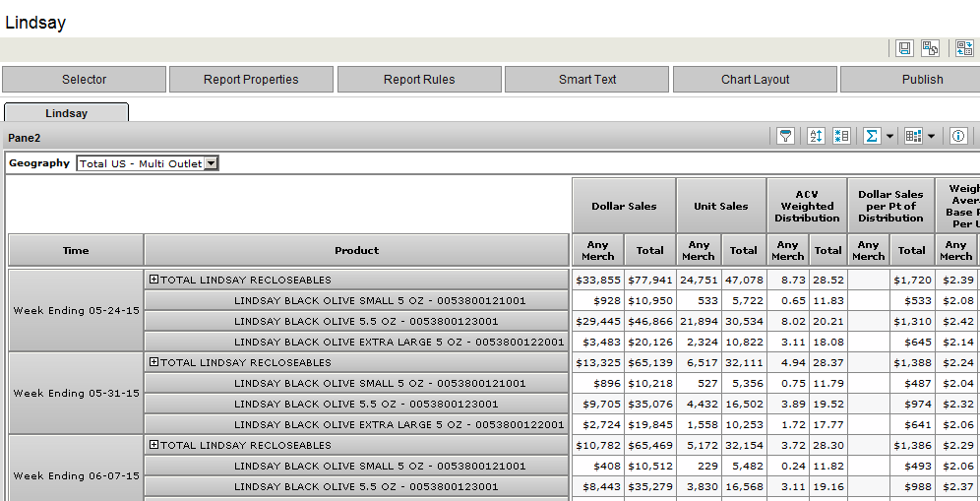Click the Sigma totals icon
The width and height of the screenshot is (980, 501).
(x=871, y=137)
